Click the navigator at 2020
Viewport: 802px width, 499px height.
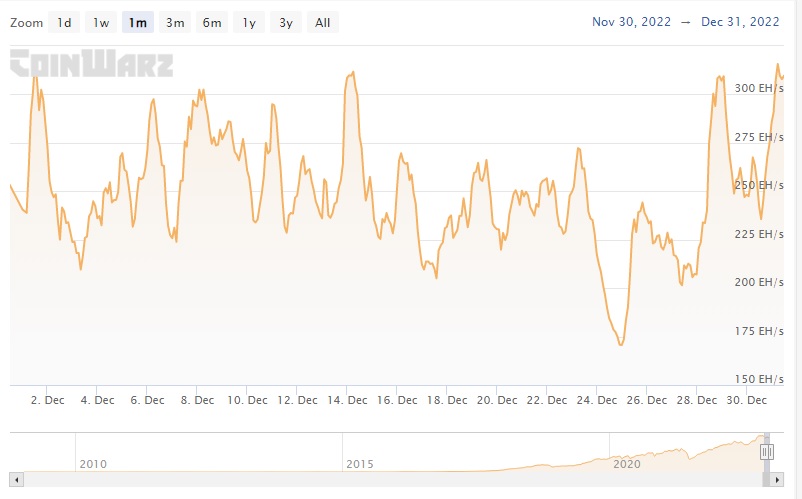tap(627, 464)
